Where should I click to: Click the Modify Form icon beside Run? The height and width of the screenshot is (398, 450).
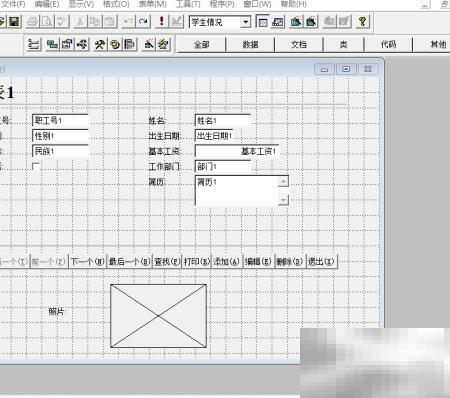pos(176,22)
